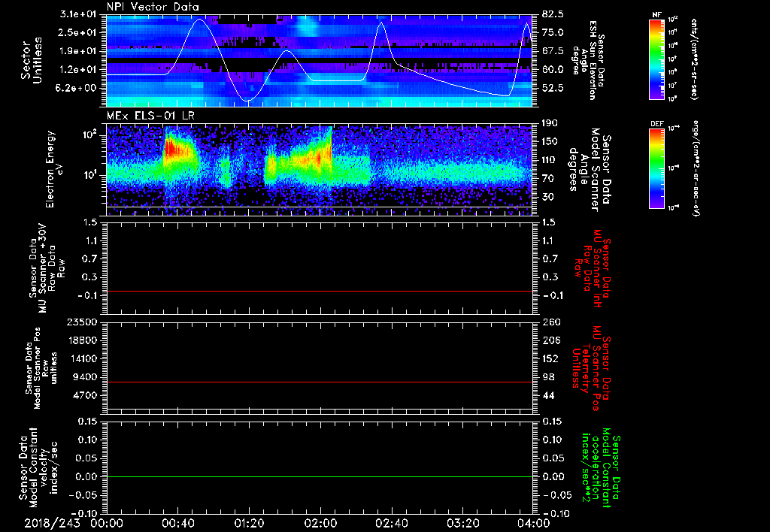The height and width of the screenshot is (532, 770).
Task: Click the NPI Vector Data panel title
Action: [x=153, y=7]
